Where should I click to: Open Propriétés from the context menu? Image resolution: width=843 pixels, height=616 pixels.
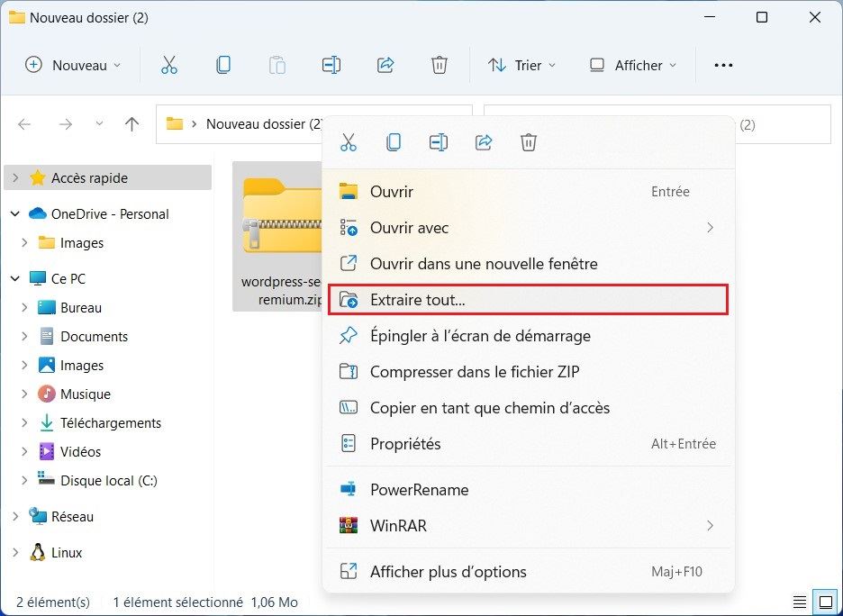tap(404, 443)
